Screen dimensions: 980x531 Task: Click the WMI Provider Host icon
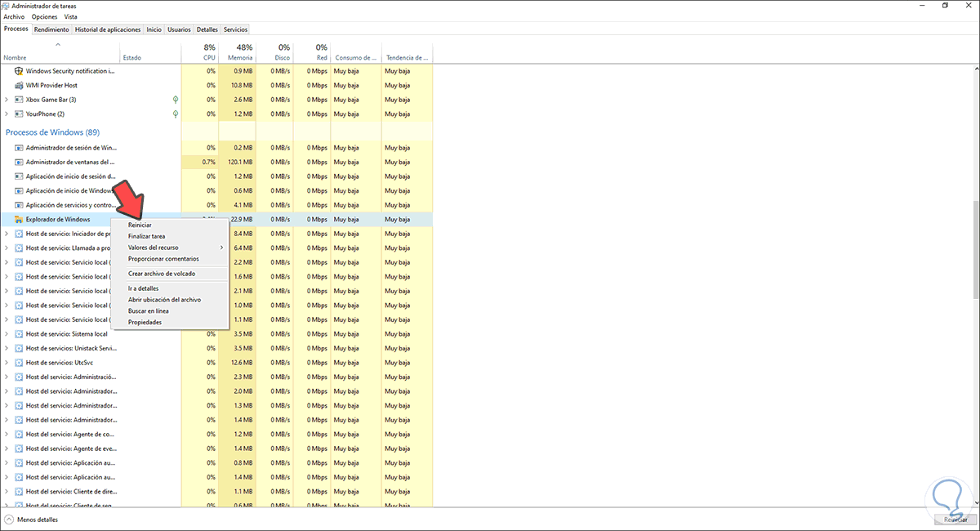click(x=19, y=85)
